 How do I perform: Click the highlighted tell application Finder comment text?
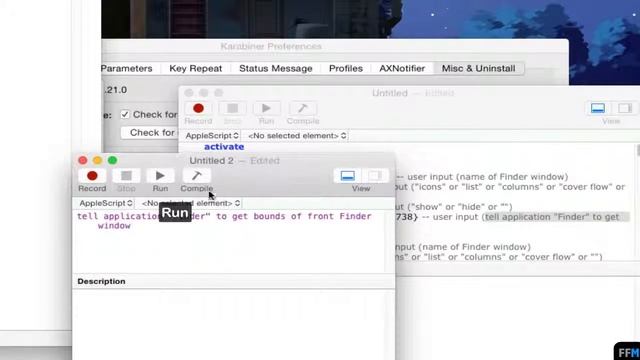point(552,217)
